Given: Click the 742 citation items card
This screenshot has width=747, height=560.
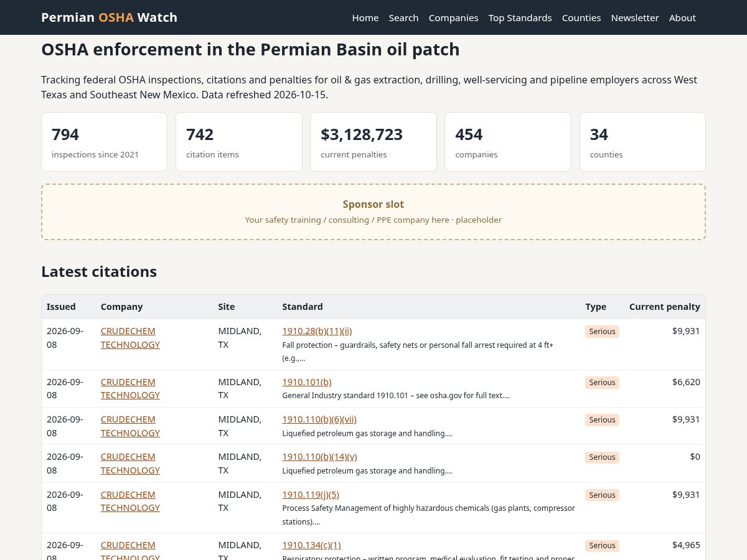Looking at the screenshot, I should [239, 142].
